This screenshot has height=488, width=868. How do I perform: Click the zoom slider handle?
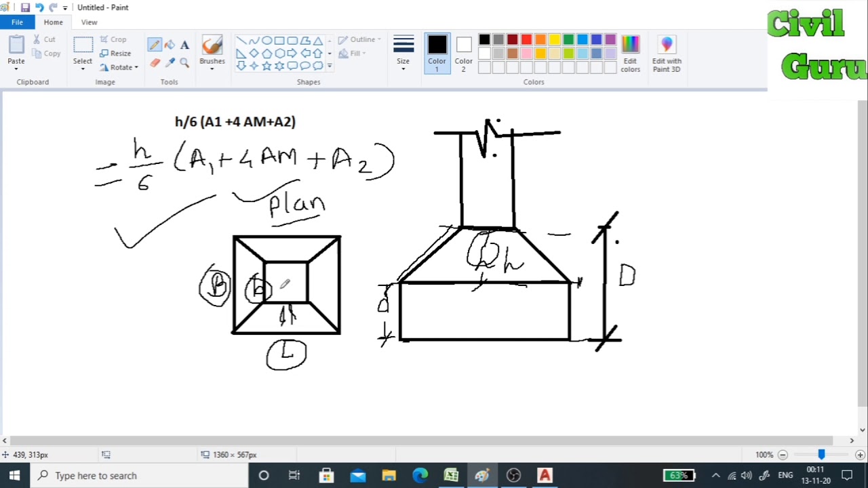(x=821, y=455)
